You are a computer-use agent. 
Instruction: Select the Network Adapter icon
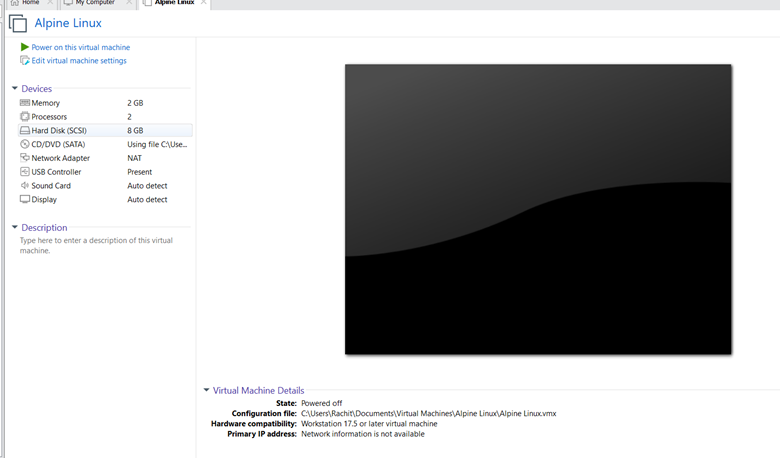(25, 158)
